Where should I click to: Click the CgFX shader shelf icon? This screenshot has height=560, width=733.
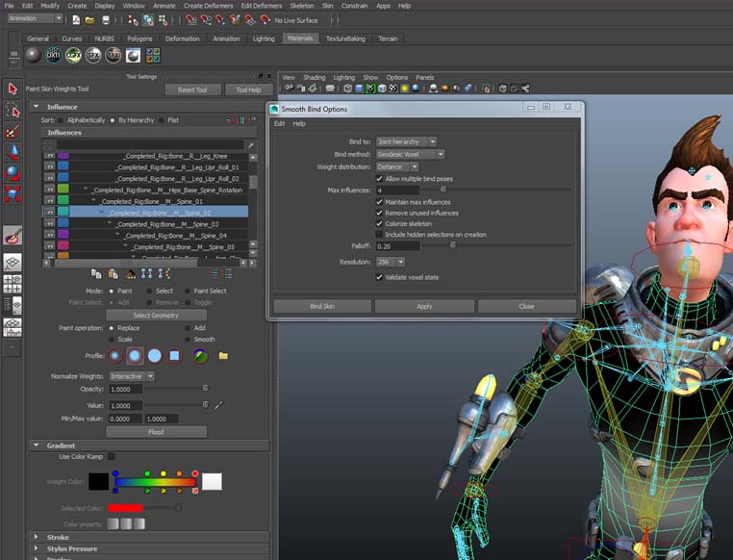coord(73,56)
